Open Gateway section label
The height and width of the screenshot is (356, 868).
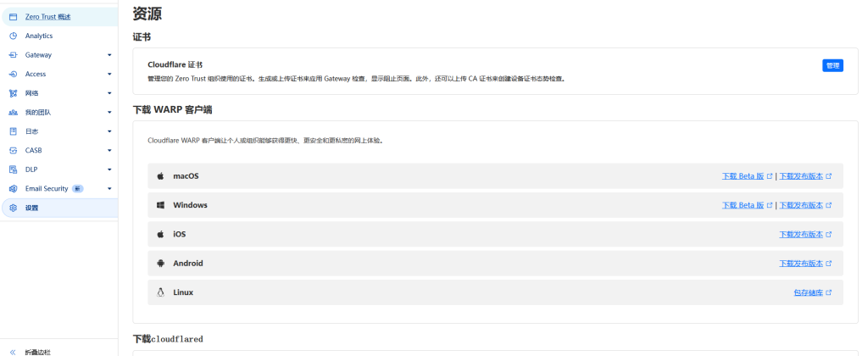(38, 55)
